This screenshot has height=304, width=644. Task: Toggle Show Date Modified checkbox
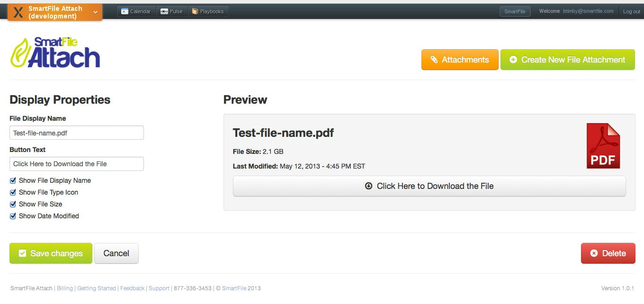pyautogui.click(x=13, y=216)
